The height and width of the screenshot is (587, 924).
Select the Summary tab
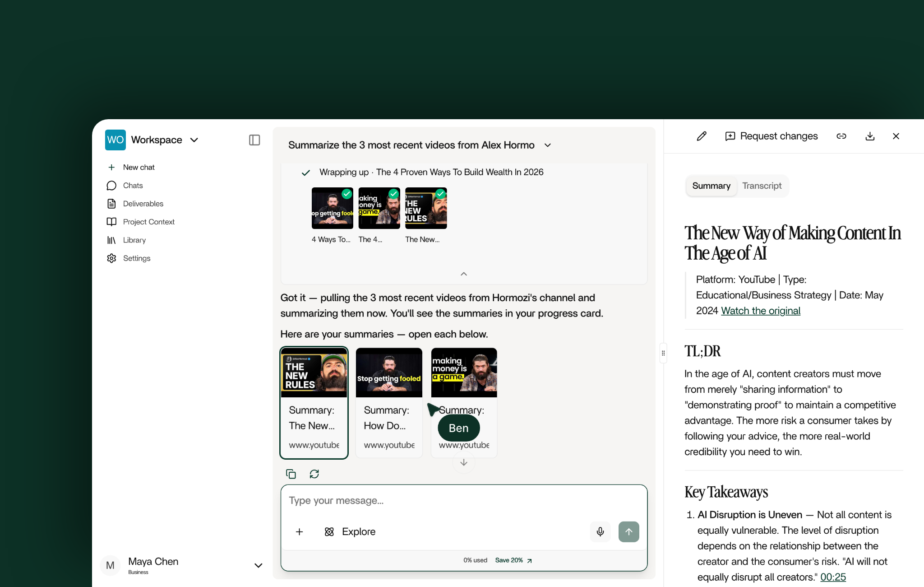(x=711, y=186)
